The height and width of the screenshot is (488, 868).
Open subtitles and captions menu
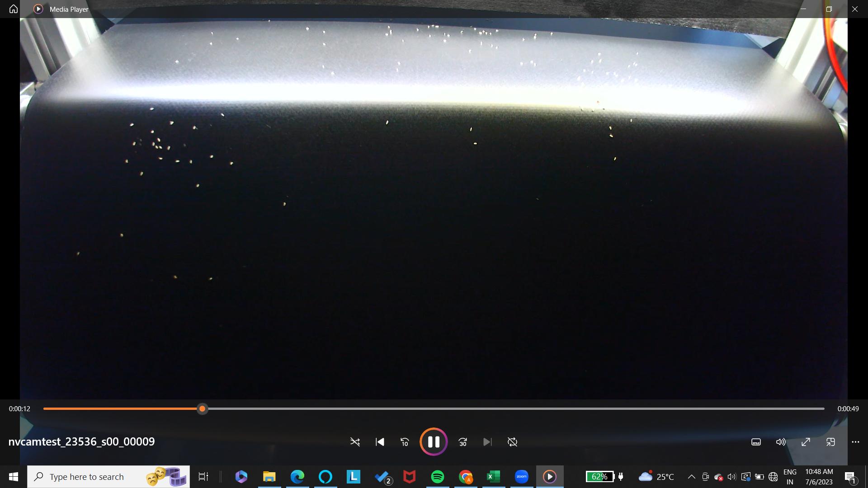756,442
